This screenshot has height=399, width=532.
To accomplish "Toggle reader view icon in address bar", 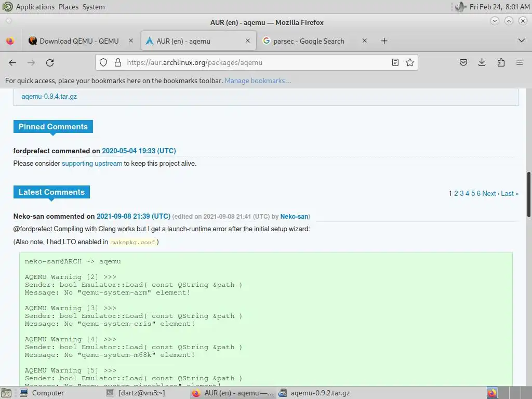I will (395, 62).
